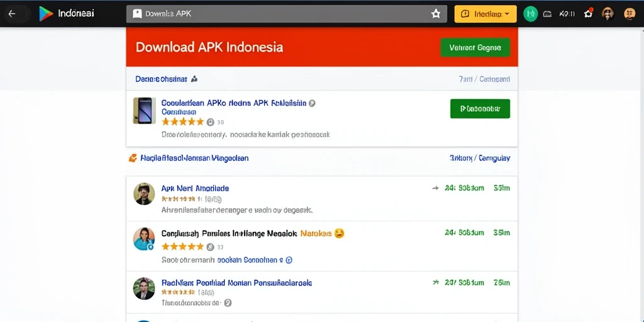644x322 pixels.
Task: Click the star icon in the 'Raolıfram' row
Action: coord(435,282)
